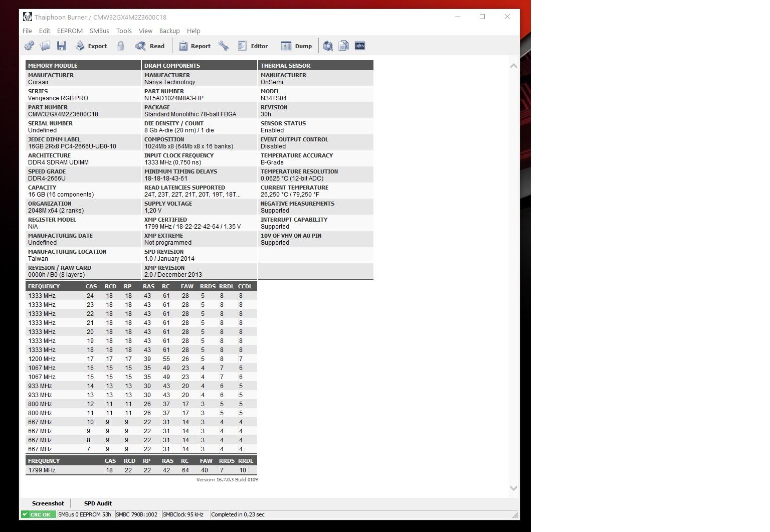Click the Thaiphoon Burner title bar app icon

click(28, 17)
